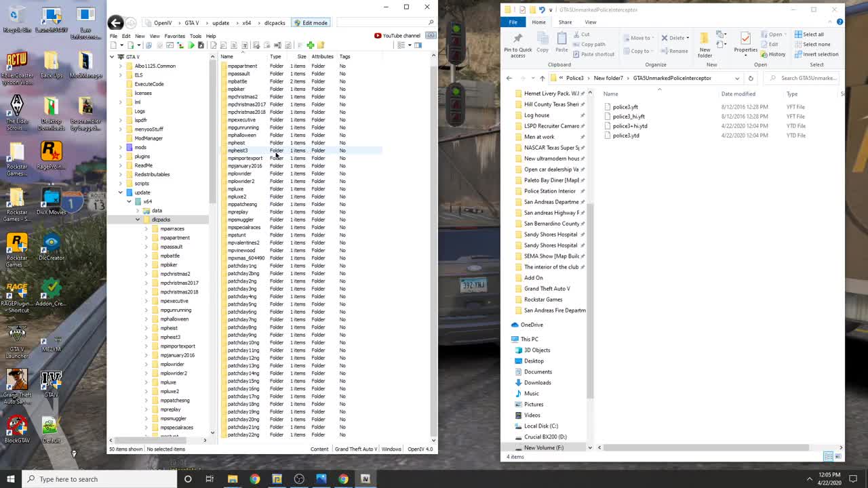868x488 pixels.
Task: Click File Explorer icon in the taskbar
Action: click(233, 479)
